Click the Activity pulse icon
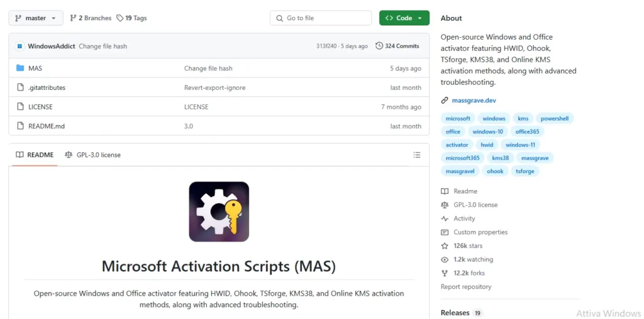644x319 pixels. click(445, 218)
